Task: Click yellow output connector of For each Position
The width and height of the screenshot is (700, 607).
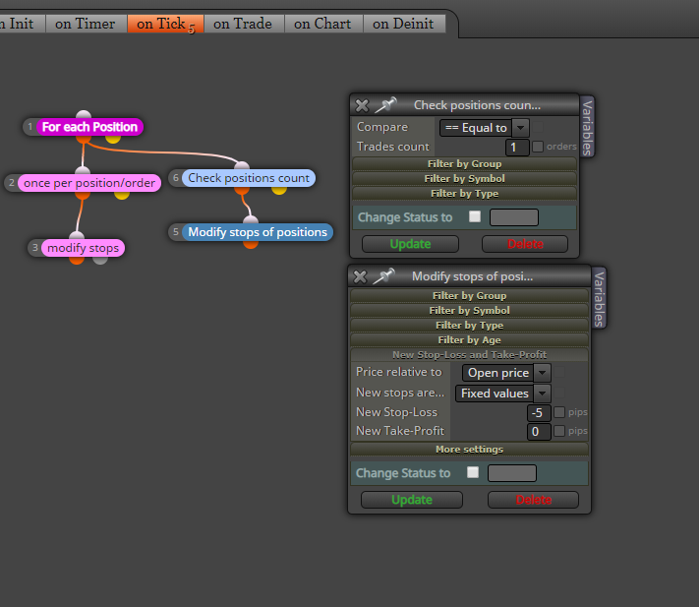Action: tap(113, 139)
